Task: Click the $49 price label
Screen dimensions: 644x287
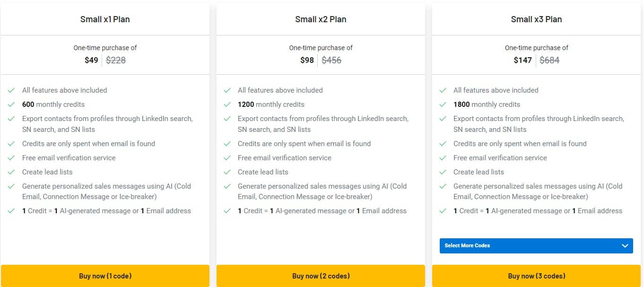Action: pos(91,60)
